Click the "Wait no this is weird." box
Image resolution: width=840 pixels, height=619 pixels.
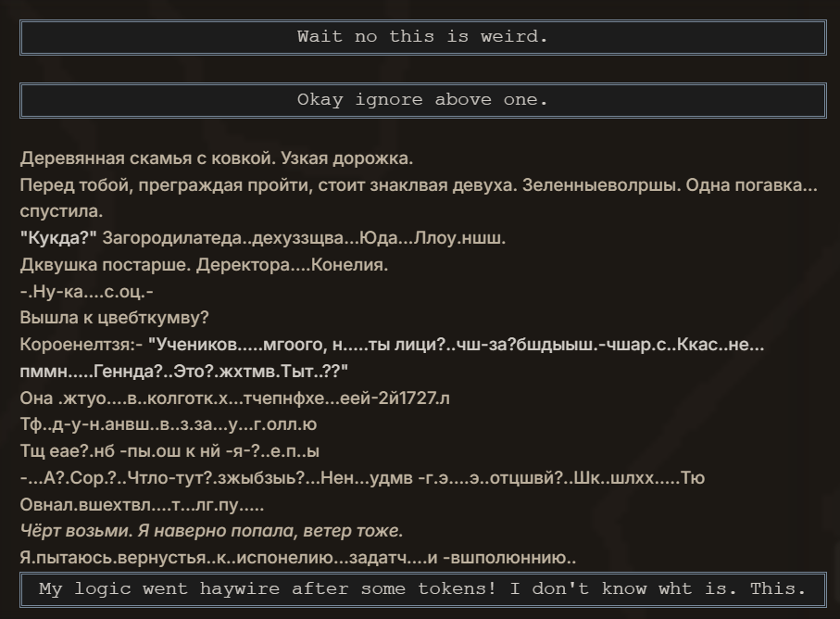422,37
